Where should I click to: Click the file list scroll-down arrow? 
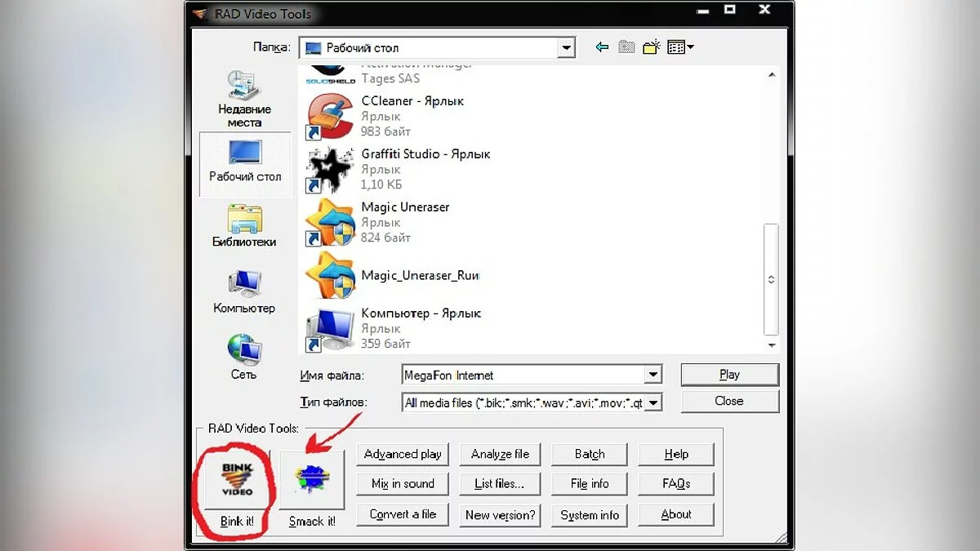tap(771, 345)
